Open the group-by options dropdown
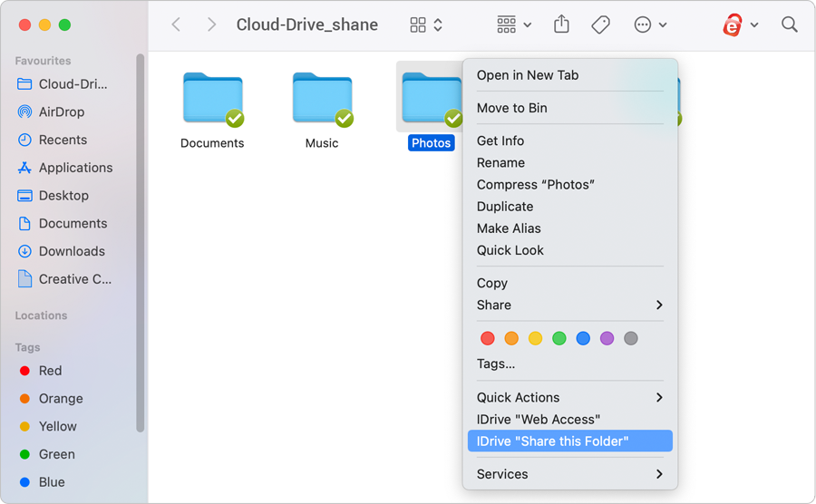 tap(514, 24)
